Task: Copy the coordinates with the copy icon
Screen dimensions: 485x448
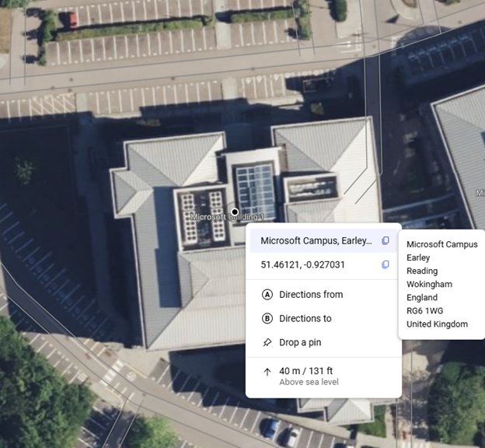Action: tap(386, 265)
